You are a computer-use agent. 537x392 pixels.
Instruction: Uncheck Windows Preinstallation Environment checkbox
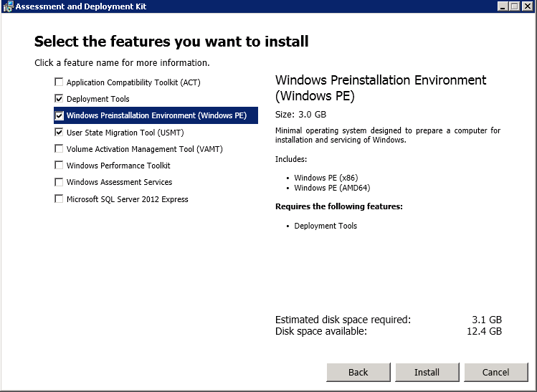pos(59,115)
